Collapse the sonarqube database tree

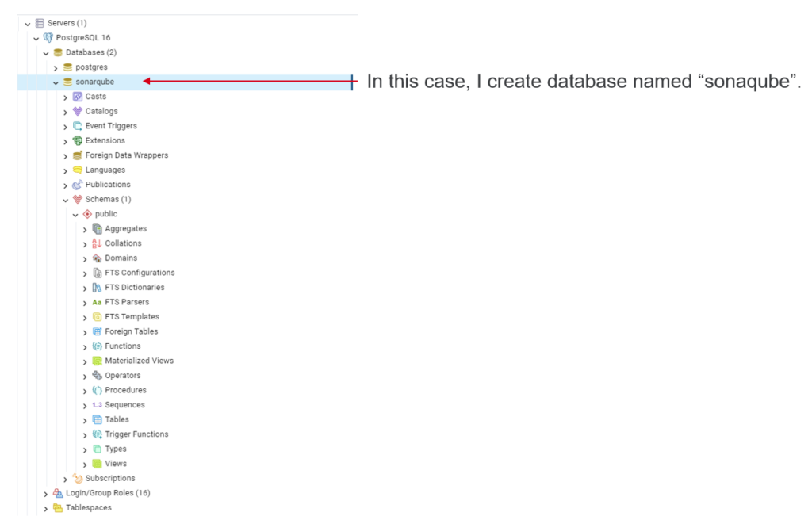click(x=56, y=82)
